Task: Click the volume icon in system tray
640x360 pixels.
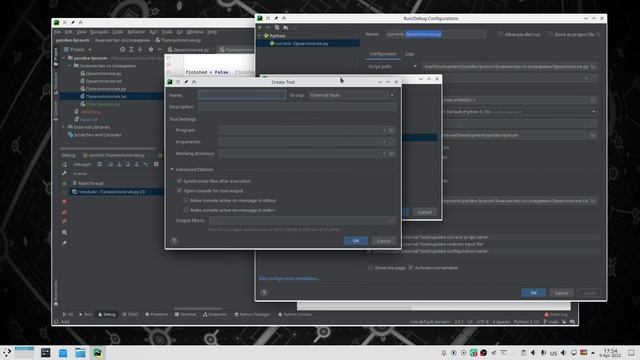Action: pos(563,353)
